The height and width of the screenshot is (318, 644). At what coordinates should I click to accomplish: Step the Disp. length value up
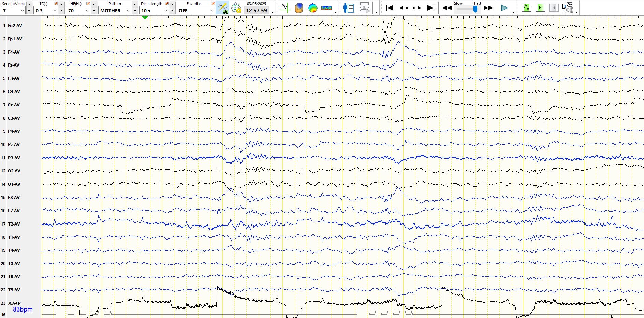point(172,4)
